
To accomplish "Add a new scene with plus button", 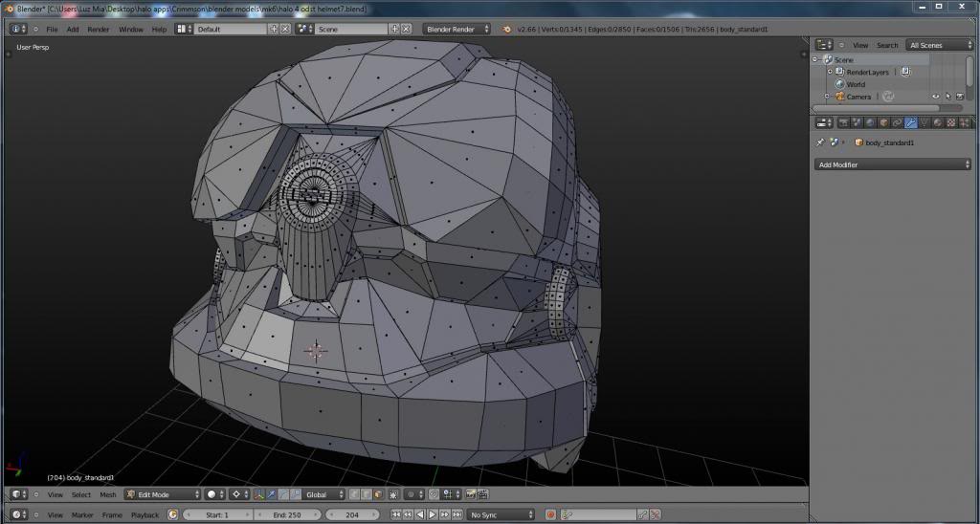I will tap(394, 29).
